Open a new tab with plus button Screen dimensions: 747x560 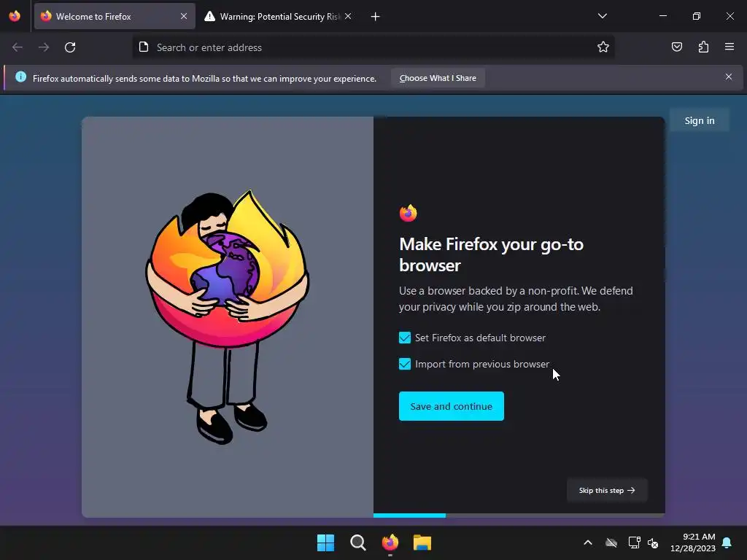point(376,17)
